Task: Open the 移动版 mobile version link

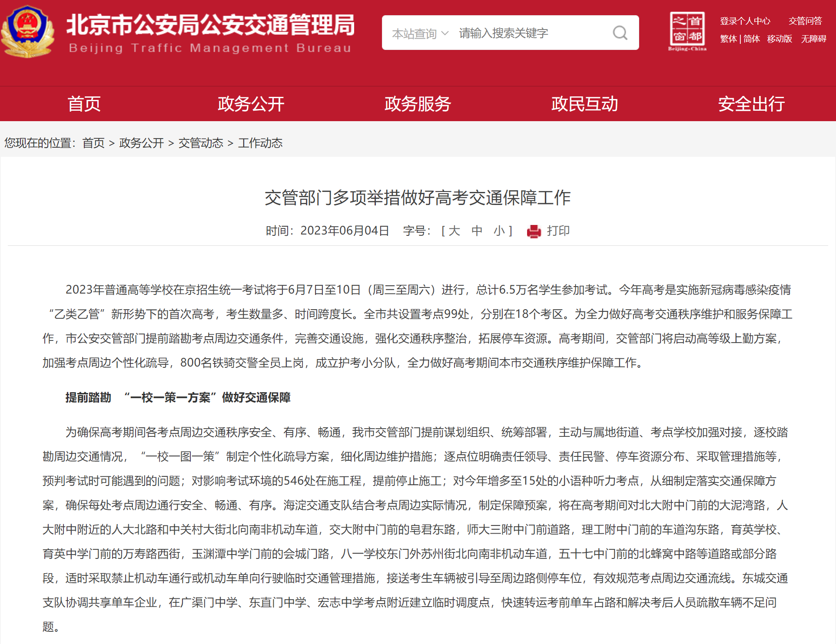Action: point(780,39)
